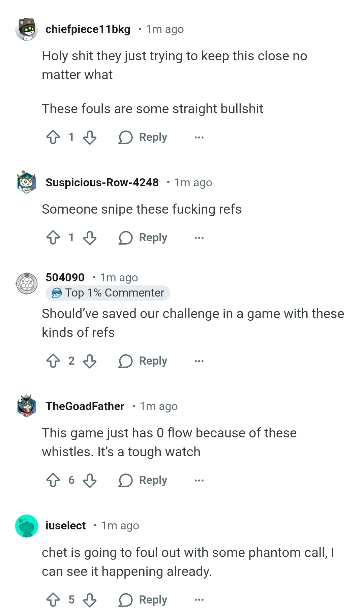
Task: Upvote TheGoadFather's comment
Action: click(53, 480)
